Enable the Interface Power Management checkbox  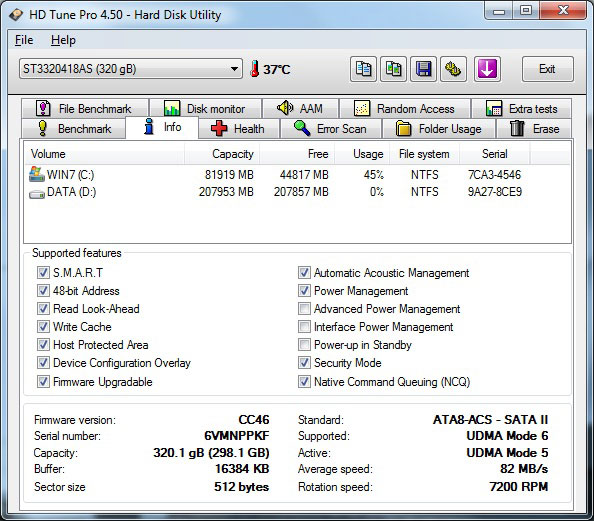click(304, 326)
